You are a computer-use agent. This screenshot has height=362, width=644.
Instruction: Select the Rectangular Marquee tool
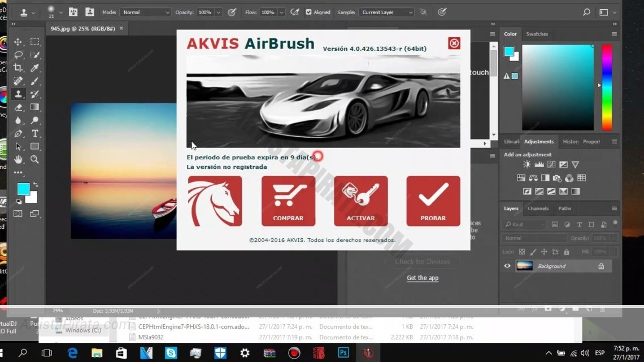coord(35,41)
